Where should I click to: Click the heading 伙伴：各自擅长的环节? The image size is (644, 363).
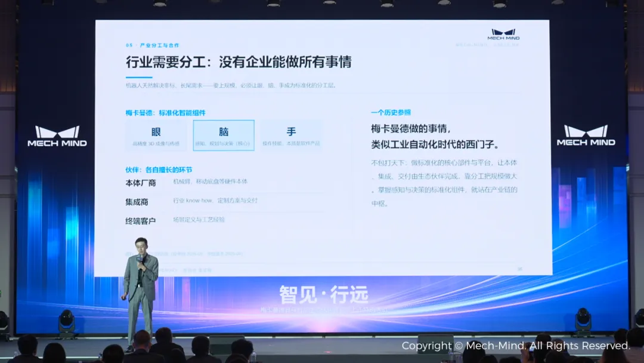pos(159,170)
